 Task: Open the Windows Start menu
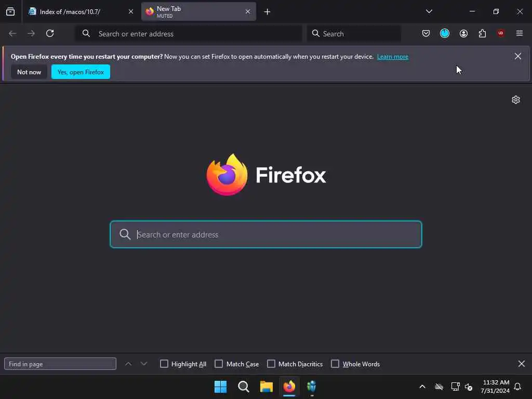tap(220, 387)
